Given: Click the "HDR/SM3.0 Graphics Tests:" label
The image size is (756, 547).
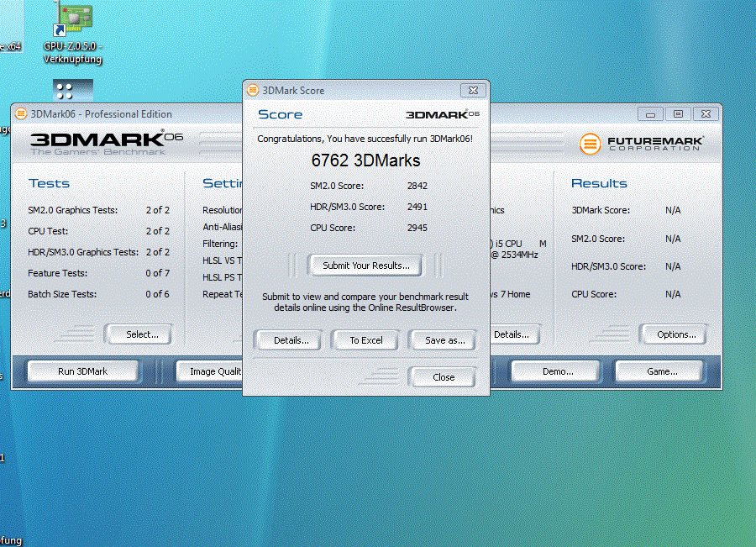Looking at the screenshot, I should [x=83, y=252].
